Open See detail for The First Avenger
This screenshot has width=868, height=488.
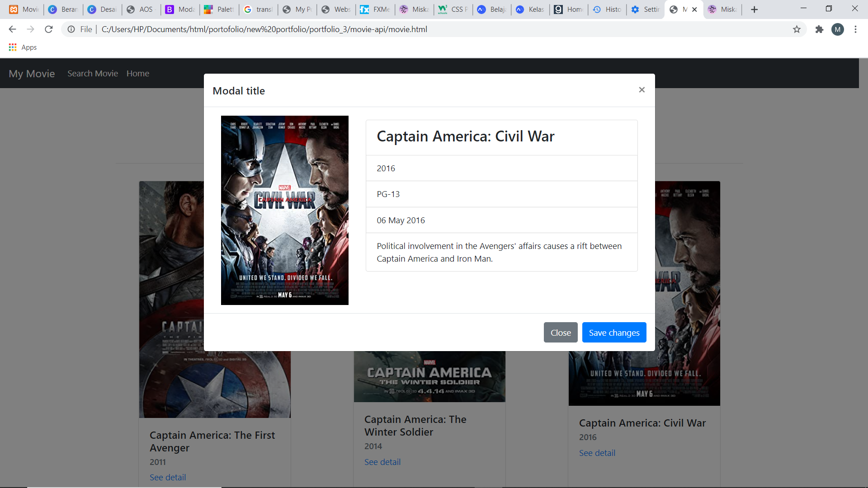pyautogui.click(x=168, y=477)
